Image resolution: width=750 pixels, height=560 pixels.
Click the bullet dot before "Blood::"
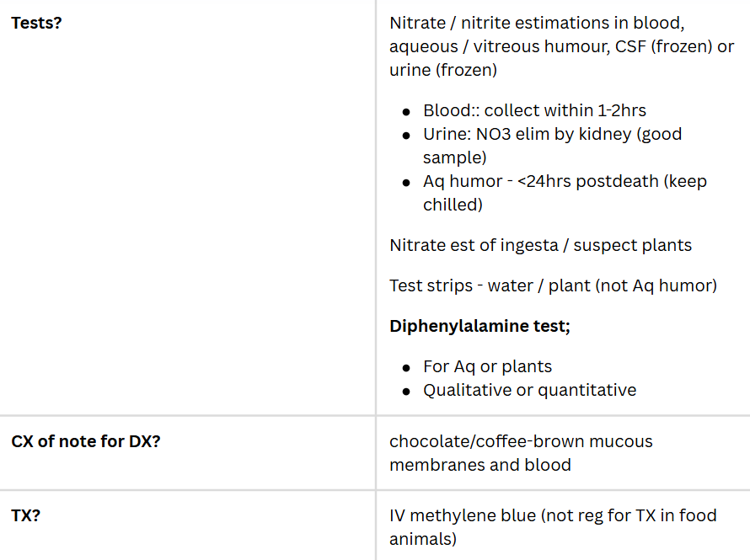point(407,111)
